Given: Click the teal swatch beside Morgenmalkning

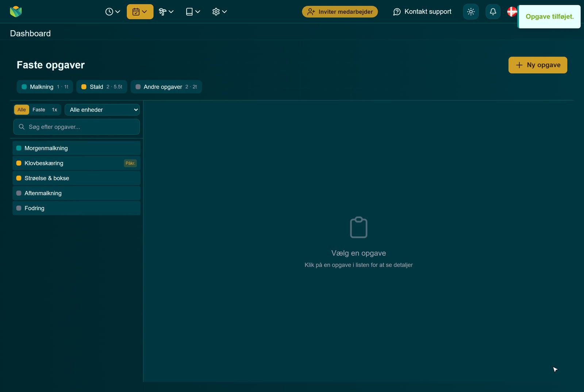Looking at the screenshot, I should tap(19, 148).
